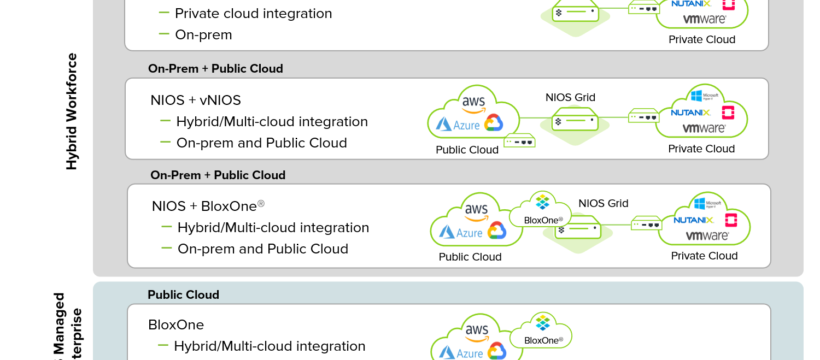This screenshot has width=820, height=360.
Task: Click the BloxOne cloud icon in bottom Public Cloud section
Action: 541,330
